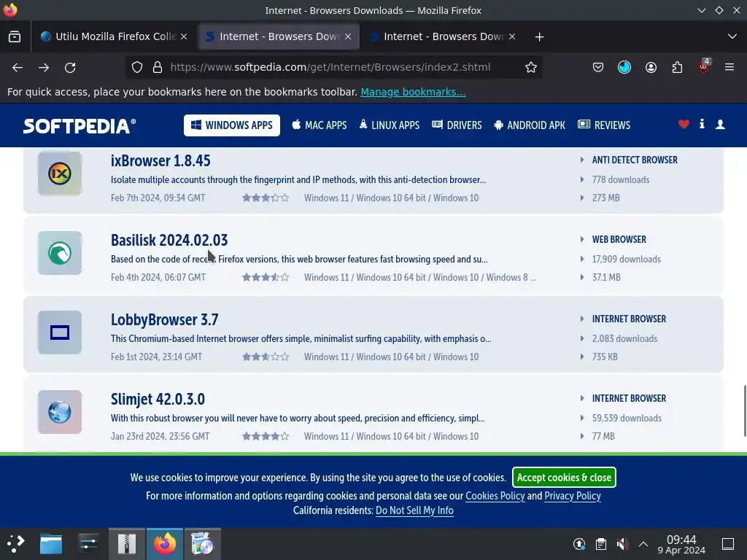The width and height of the screenshot is (747, 560).
Task: Open the Firefox account icon
Action: tap(651, 68)
